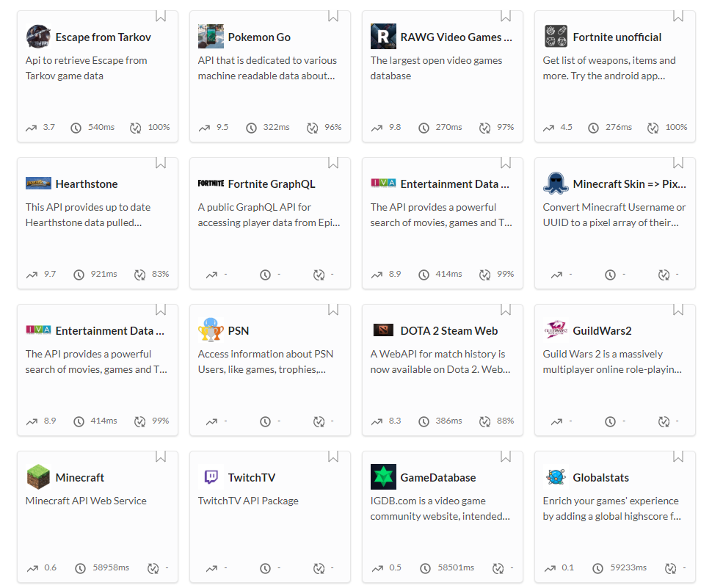Bookmark the GuildWars2 API card
The width and height of the screenshot is (723, 588).
677,310
